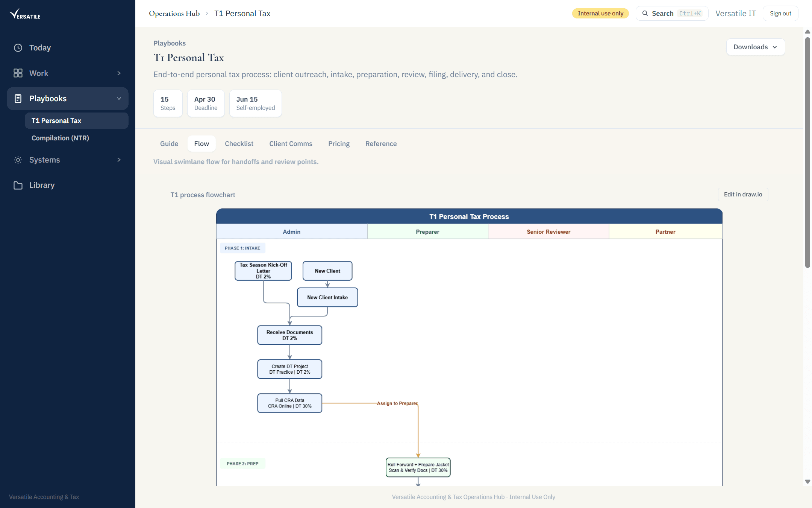812x508 pixels.
Task: Select T1 Personal Tax playbook in sidebar
Action: point(77,121)
